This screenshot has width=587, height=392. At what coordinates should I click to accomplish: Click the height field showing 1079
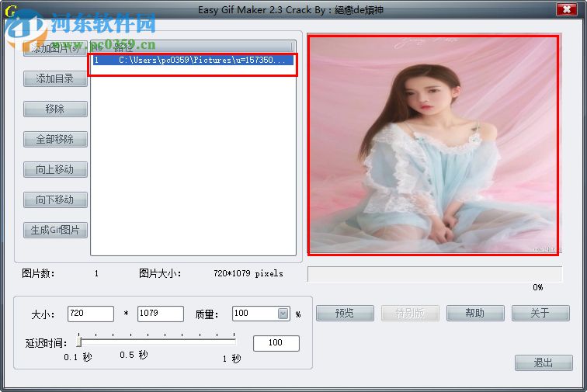click(x=161, y=314)
